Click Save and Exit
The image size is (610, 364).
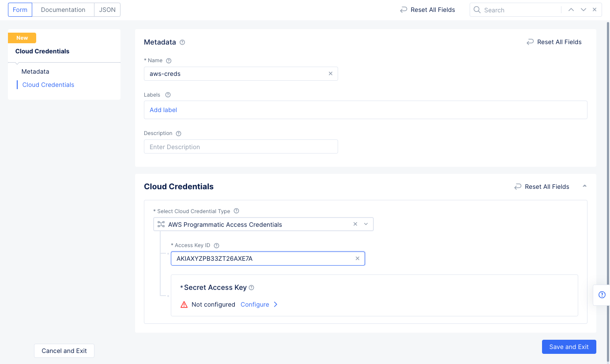coord(569,347)
